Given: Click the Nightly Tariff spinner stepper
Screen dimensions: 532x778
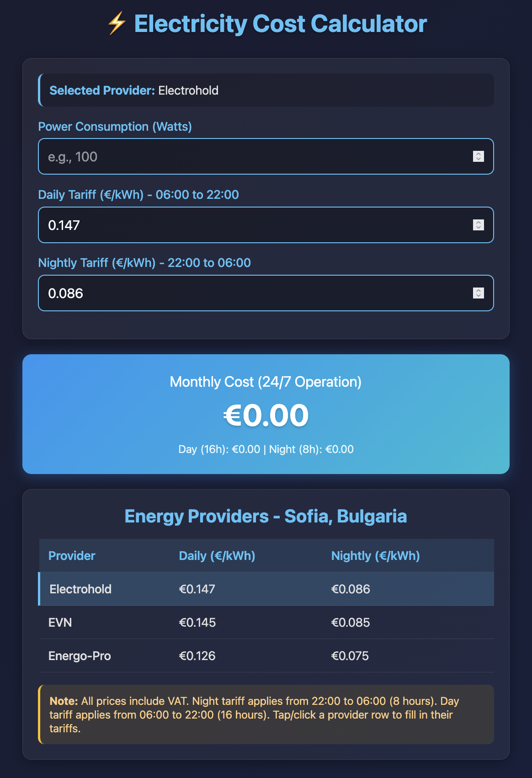Looking at the screenshot, I should tap(478, 293).
